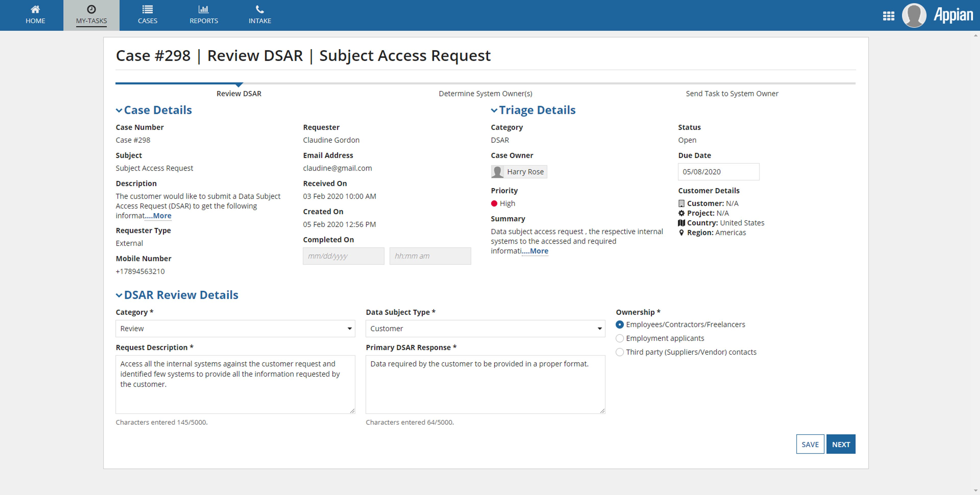Viewport: 980px width, 495px height.
Task: Select Third party (Suppliers/Vendor) contacts option
Action: (x=620, y=352)
